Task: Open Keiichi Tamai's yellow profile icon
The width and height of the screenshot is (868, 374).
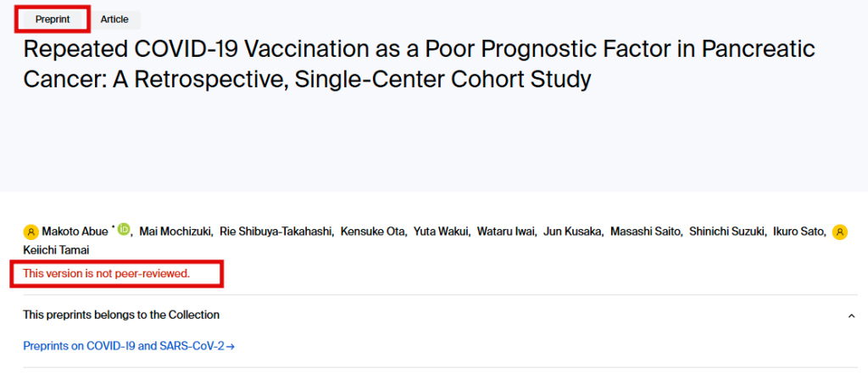Action: click(x=840, y=232)
